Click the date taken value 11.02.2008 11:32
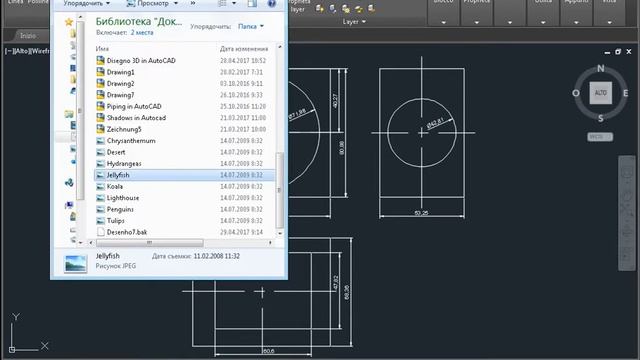 click(216, 256)
